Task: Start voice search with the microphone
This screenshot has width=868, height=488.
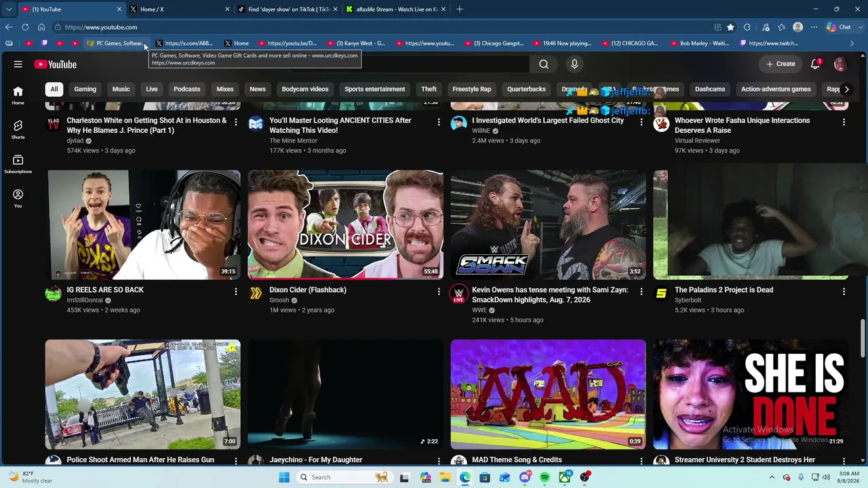Action: point(574,64)
